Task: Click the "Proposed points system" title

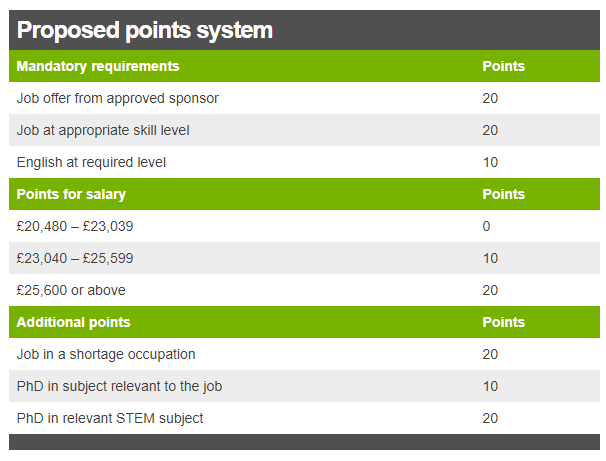Action: 145,30
